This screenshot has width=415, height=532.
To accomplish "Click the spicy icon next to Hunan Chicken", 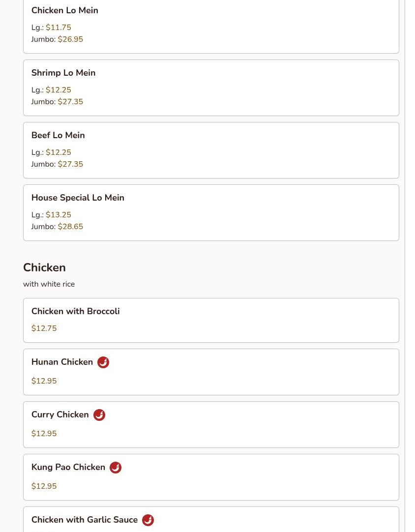I will [103, 362].
